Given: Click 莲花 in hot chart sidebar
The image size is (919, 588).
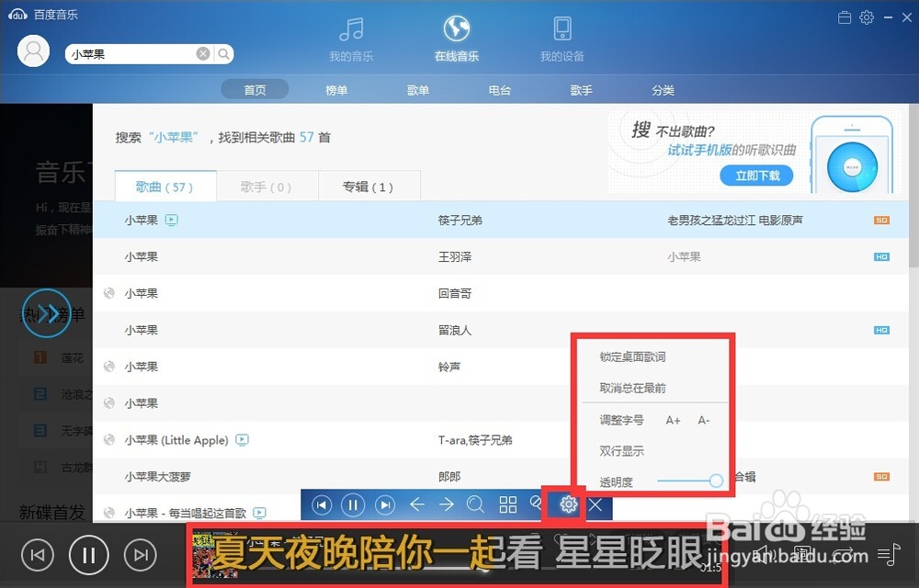Looking at the screenshot, I should coord(73,357).
